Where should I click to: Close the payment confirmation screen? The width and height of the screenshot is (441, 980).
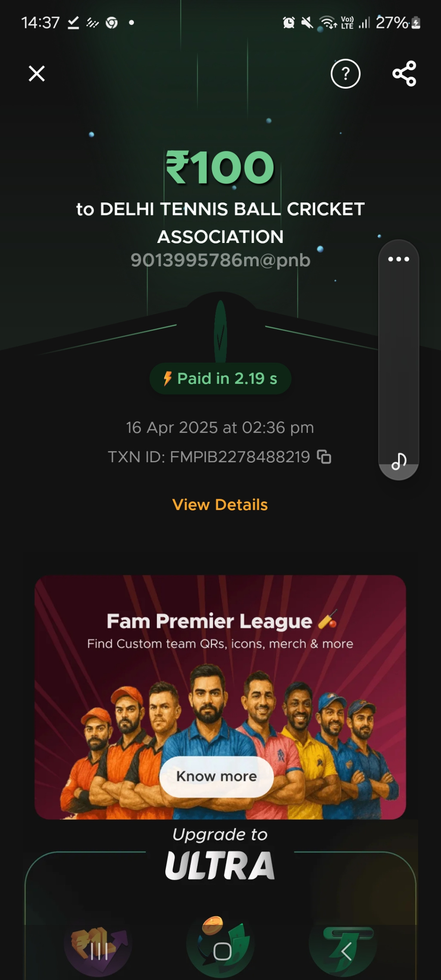(x=37, y=74)
